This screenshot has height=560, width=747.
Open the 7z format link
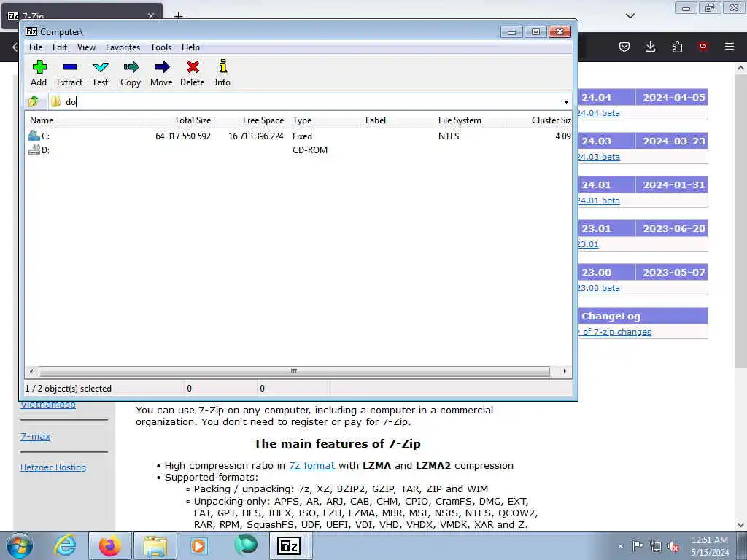[312, 465]
